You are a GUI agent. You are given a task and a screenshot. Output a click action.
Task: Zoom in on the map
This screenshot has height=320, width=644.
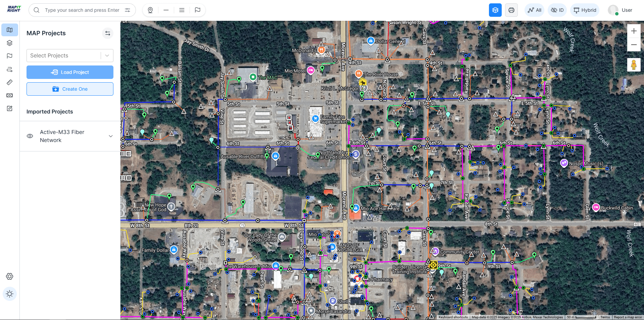tap(634, 31)
